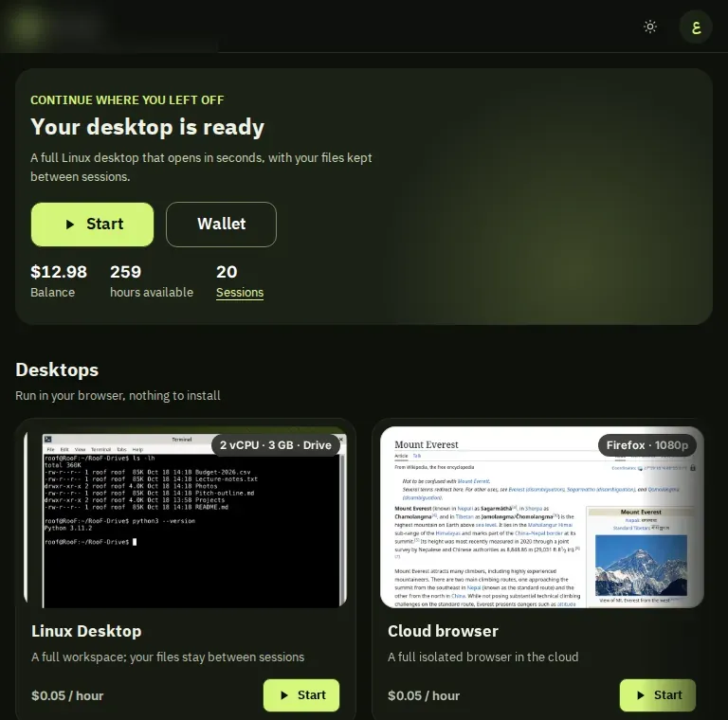The height and width of the screenshot is (720, 728).
Task: Click the Firefox · 1080p badge
Action: [647, 445]
